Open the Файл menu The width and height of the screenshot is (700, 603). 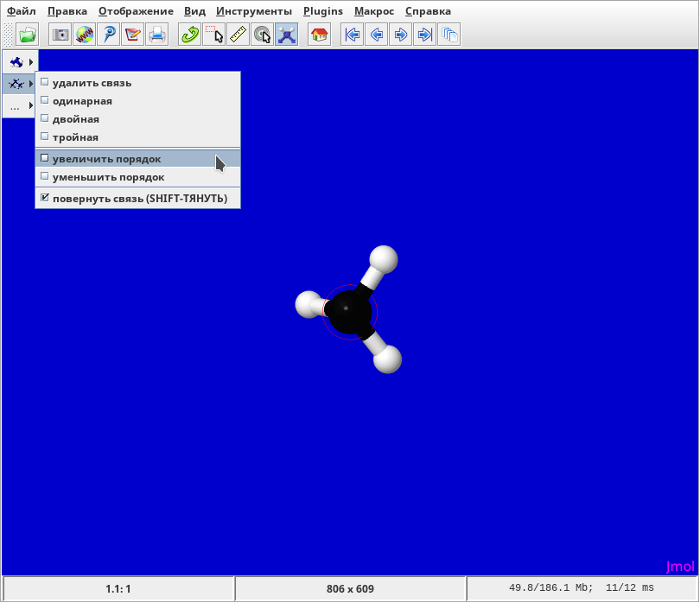point(21,11)
